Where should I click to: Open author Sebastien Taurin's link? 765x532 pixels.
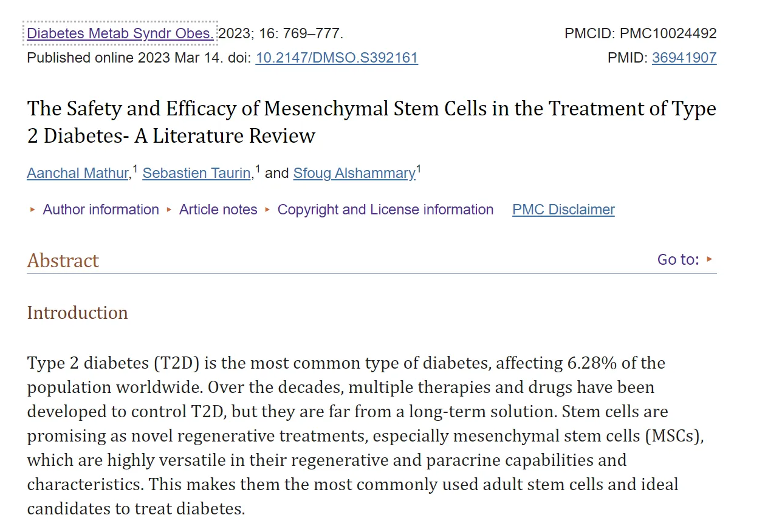[197, 173]
